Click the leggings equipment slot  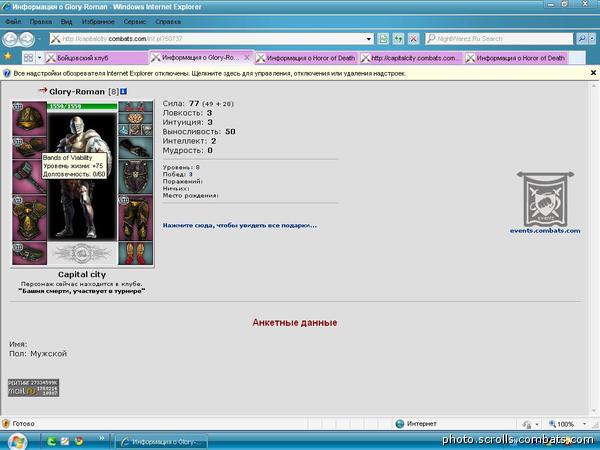point(135,218)
